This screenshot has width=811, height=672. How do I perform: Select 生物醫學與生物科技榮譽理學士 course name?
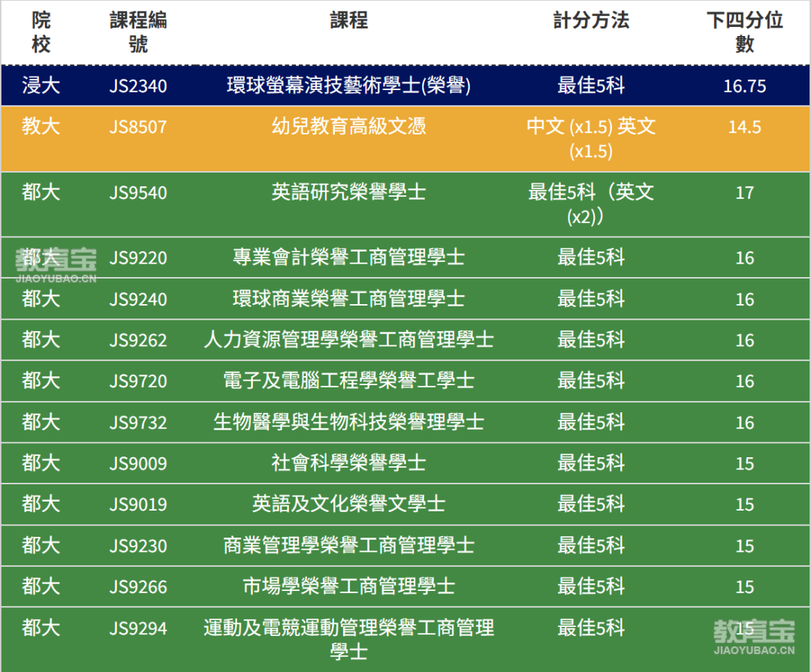click(348, 422)
